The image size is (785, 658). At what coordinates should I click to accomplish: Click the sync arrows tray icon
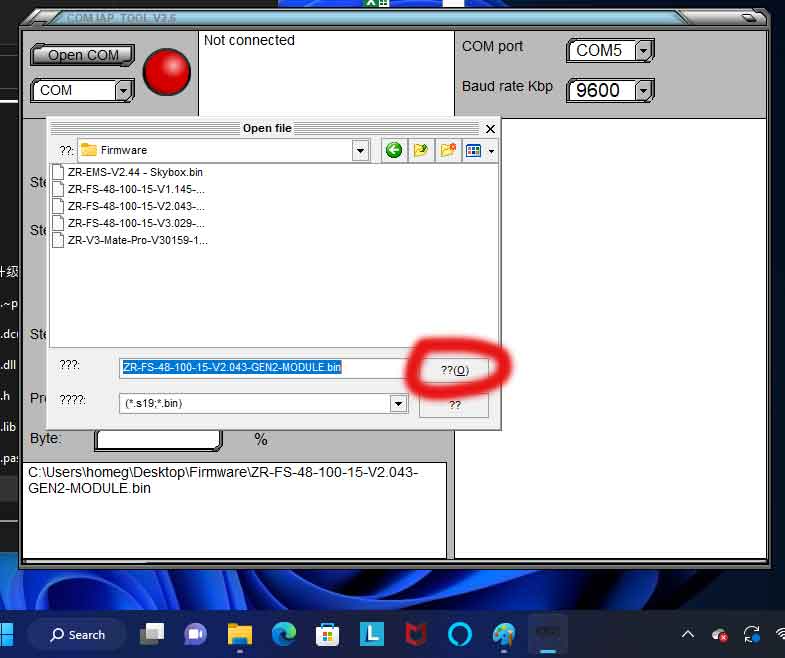click(x=752, y=634)
